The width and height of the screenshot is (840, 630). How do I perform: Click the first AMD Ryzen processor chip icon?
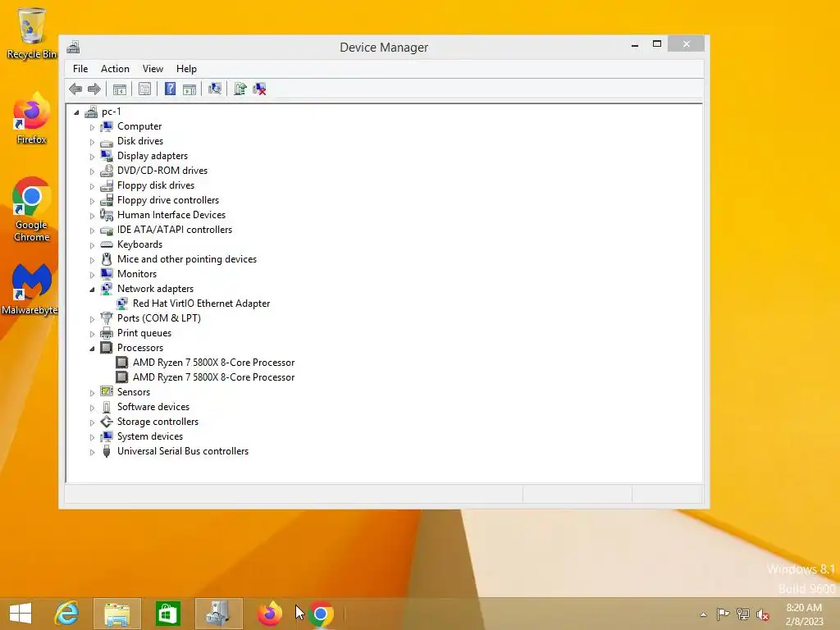[x=122, y=363]
